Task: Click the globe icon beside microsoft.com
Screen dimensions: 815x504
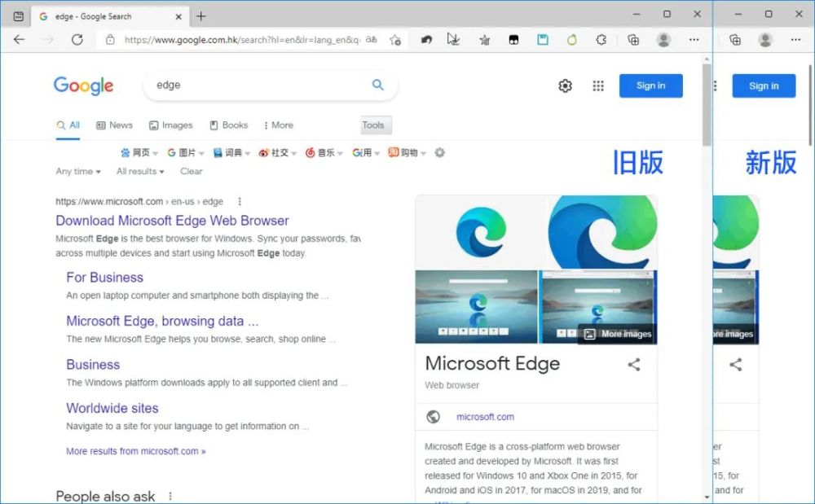Action: coord(433,417)
